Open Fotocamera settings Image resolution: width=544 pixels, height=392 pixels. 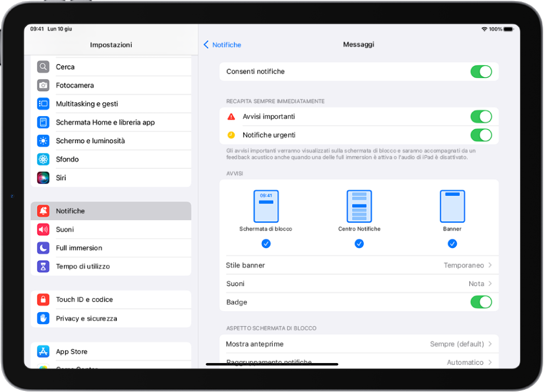[x=111, y=85]
